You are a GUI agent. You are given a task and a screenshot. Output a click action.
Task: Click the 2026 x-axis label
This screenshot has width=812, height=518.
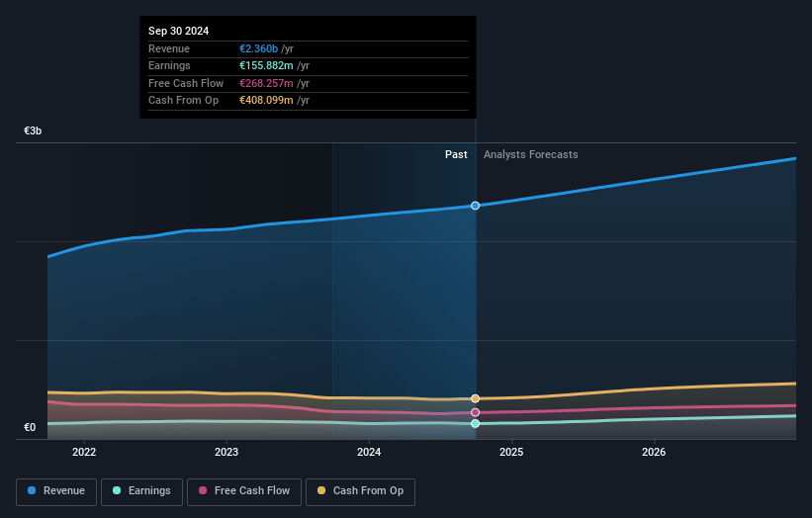pos(654,452)
